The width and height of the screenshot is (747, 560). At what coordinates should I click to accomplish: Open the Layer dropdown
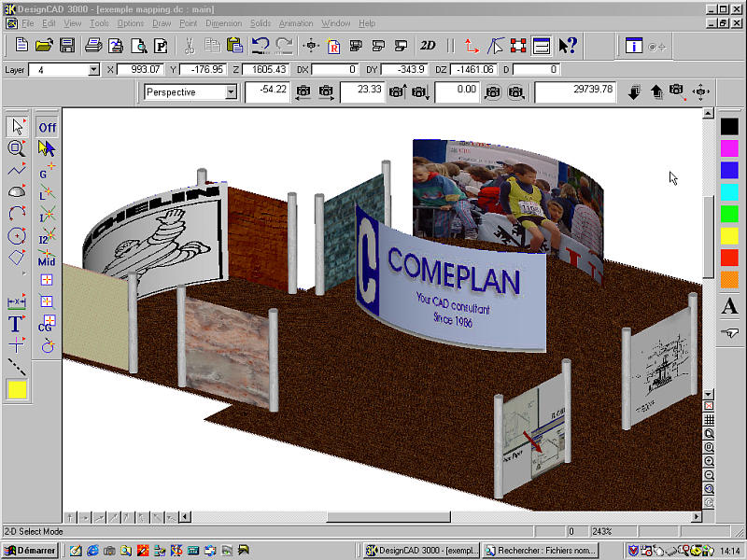tap(93, 70)
